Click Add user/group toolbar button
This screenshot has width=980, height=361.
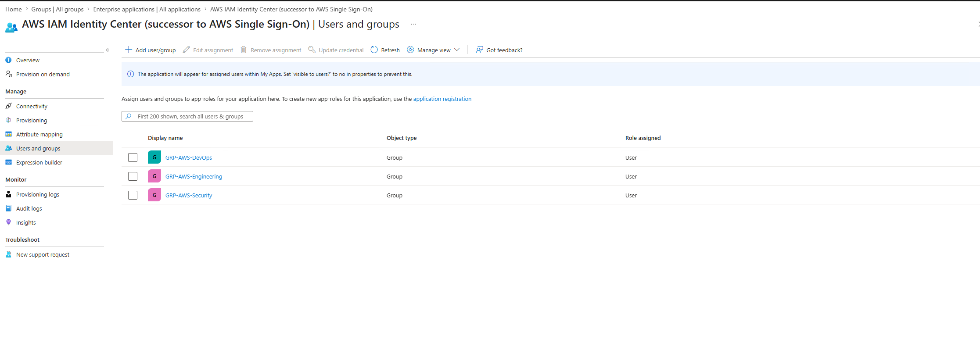pos(151,50)
